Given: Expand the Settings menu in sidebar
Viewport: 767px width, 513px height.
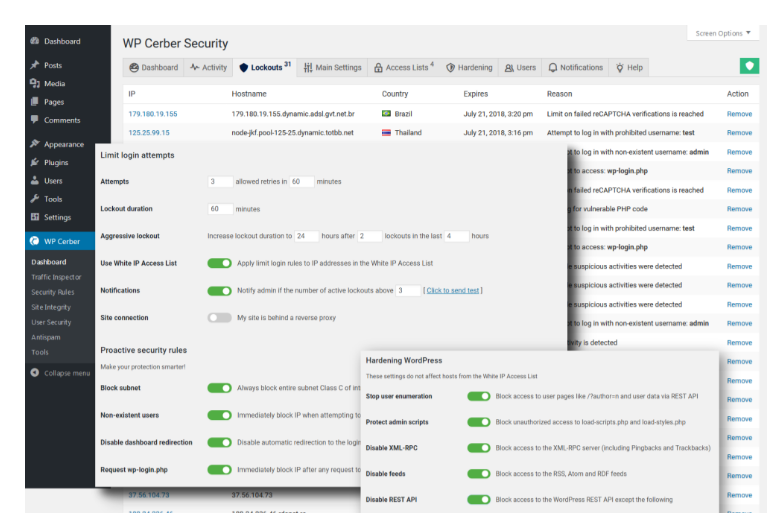Looking at the screenshot, I should (x=56, y=217).
